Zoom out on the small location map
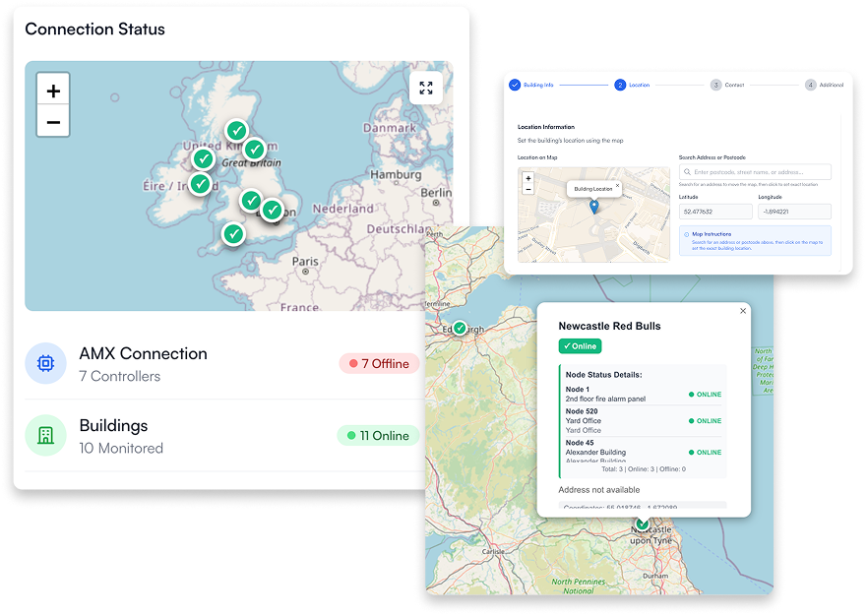This screenshot has width=867, height=616. pos(528,189)
